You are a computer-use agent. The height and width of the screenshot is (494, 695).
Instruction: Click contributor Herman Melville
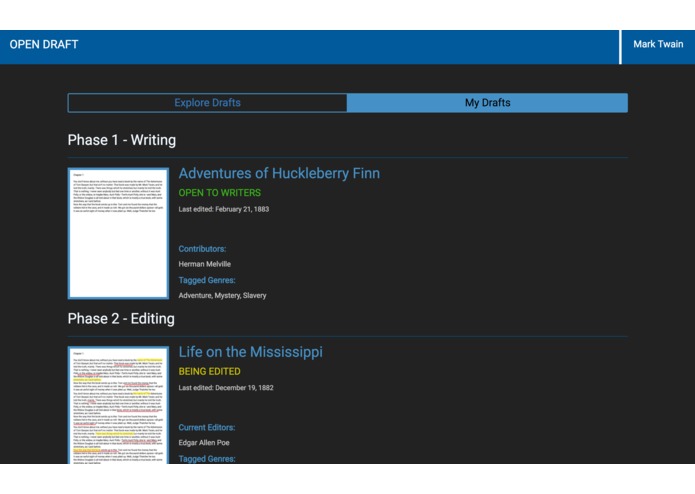point(205,264)
